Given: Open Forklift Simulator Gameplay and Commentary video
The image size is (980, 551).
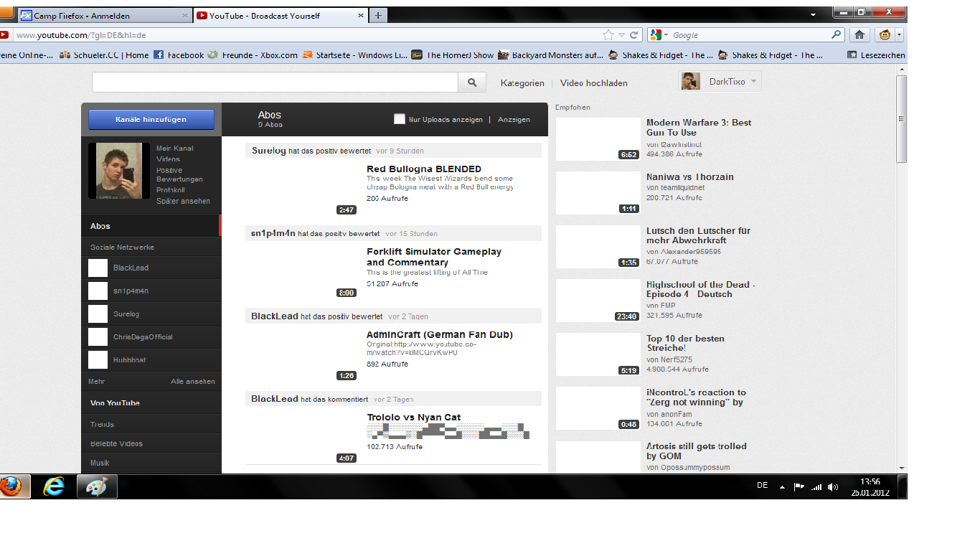Looking at the screenshot, I should tap(434, 257).
